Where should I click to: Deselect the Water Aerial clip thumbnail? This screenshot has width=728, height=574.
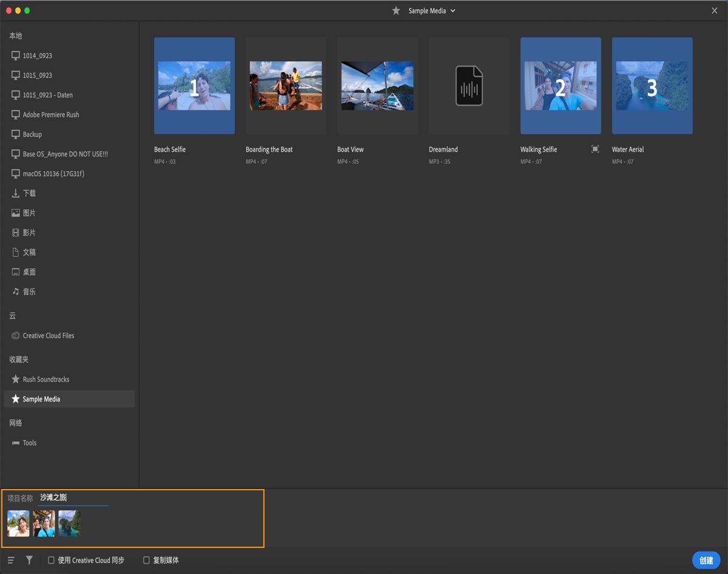652,86
